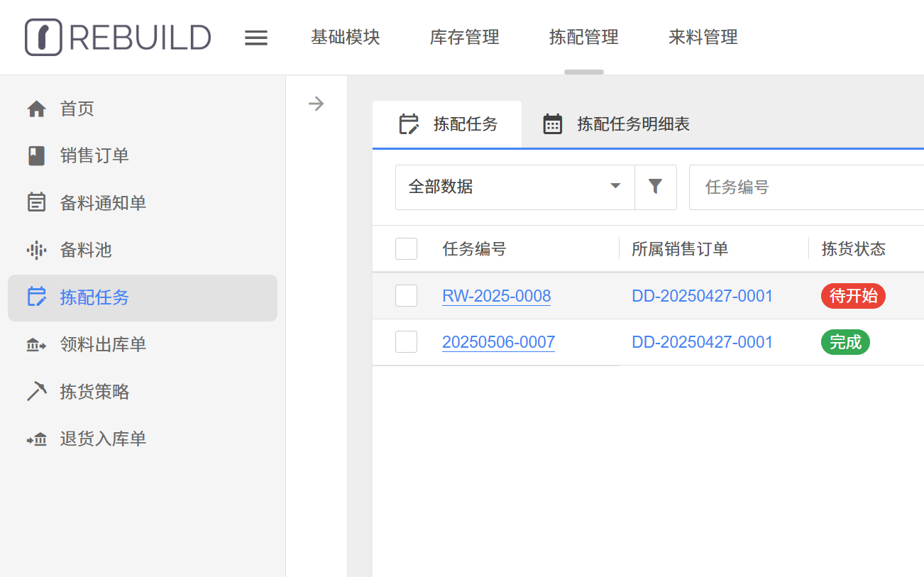This screenshot has width=924, height=577.
Task: Check the select-all header checkbox
Action: point(406,249)
